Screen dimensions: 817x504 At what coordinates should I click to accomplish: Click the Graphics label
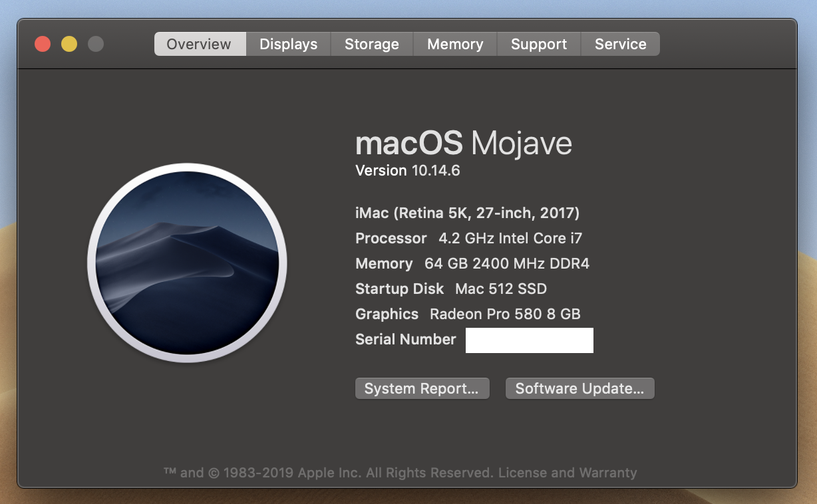pos(387,314)
